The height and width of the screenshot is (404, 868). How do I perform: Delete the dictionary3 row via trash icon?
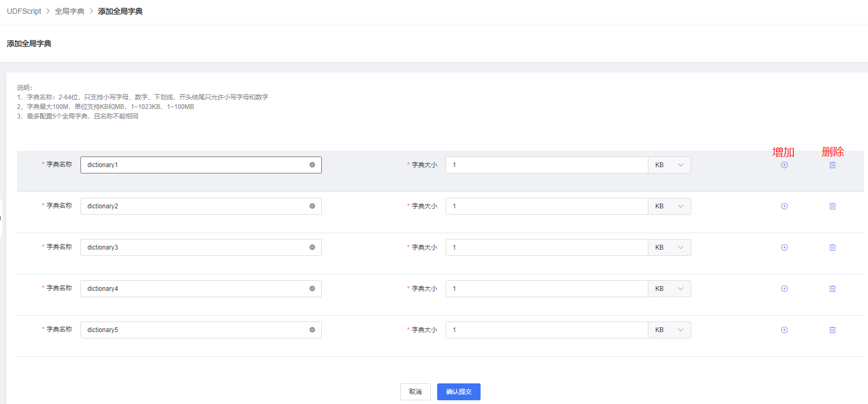pyautogui.click(x=833, y=247)
